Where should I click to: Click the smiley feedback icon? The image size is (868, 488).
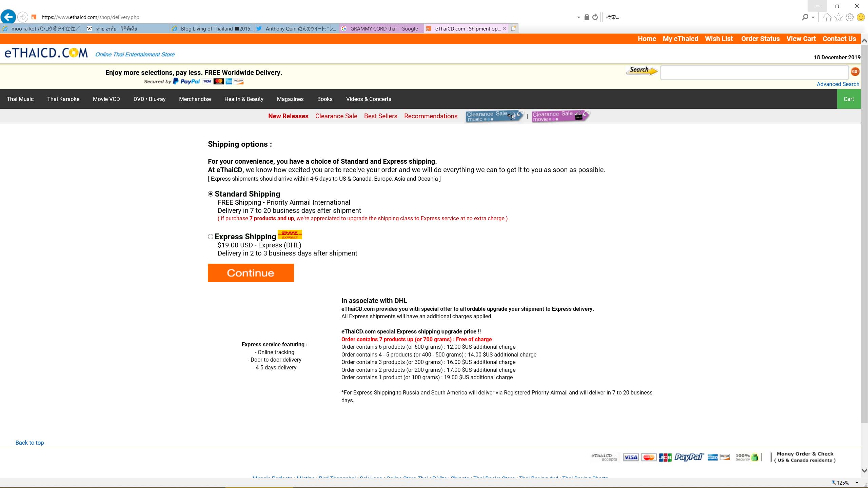coord(861,17)
